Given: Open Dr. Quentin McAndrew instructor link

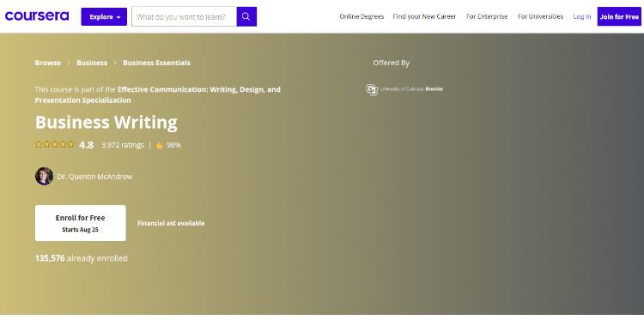Looking at the screenshot, I should [94, 177].
